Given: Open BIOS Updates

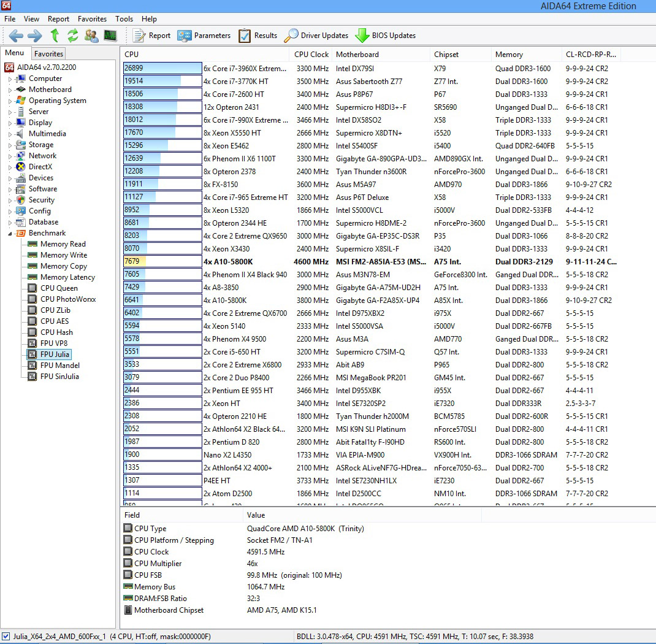Looking at the screenshot, I should (385, 36).
